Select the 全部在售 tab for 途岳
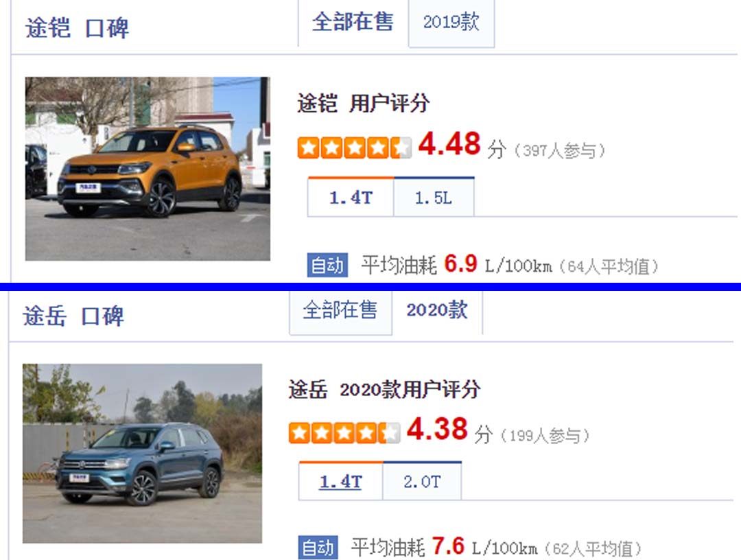This screenshot has width=741, height=560. click(x=340, y=310)
